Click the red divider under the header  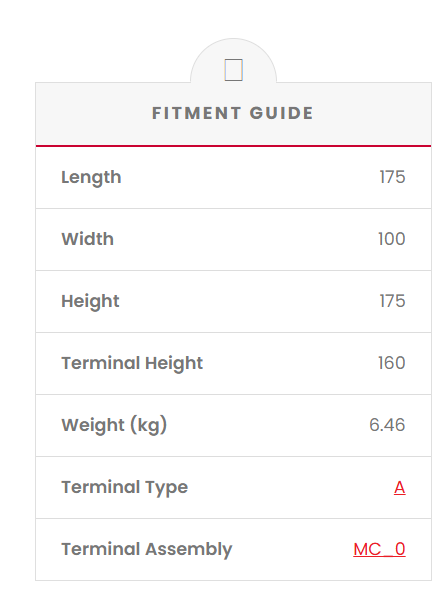[233, 146]
